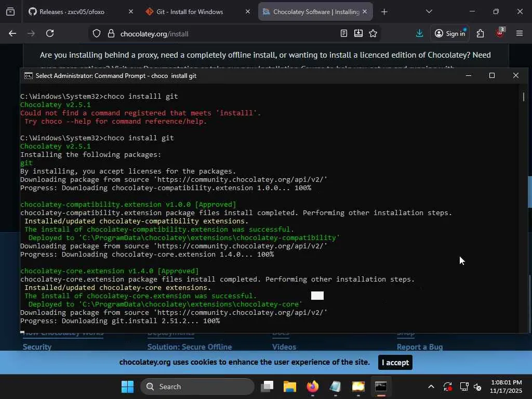Click Command Prompt title bar icon
This screenshot has height=399, width=532.
[29, 76]
